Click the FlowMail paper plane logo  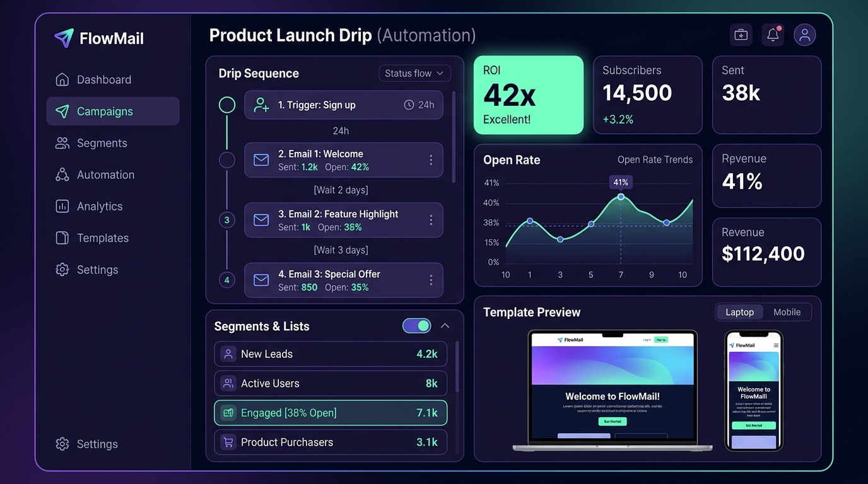[x=64, y=38]
